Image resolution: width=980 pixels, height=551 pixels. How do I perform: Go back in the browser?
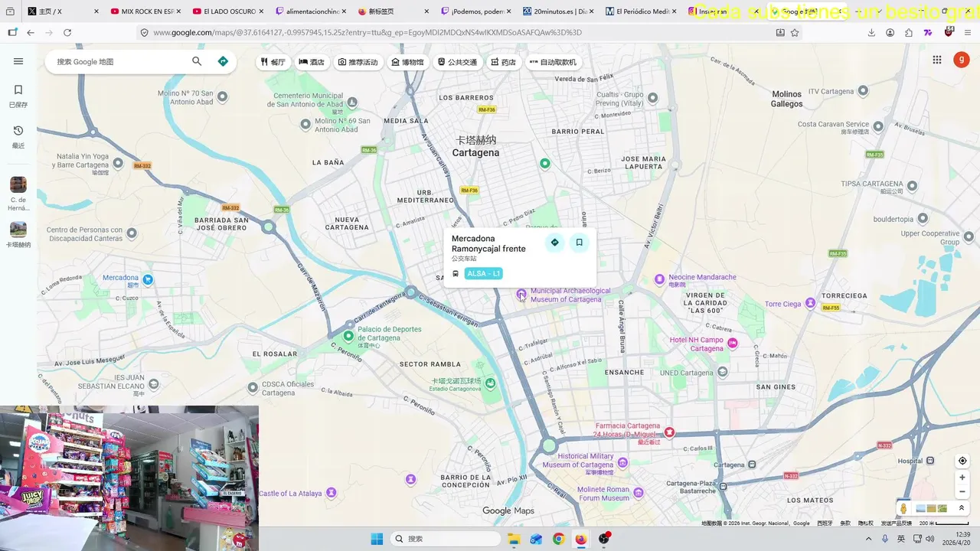pos(30,32)
